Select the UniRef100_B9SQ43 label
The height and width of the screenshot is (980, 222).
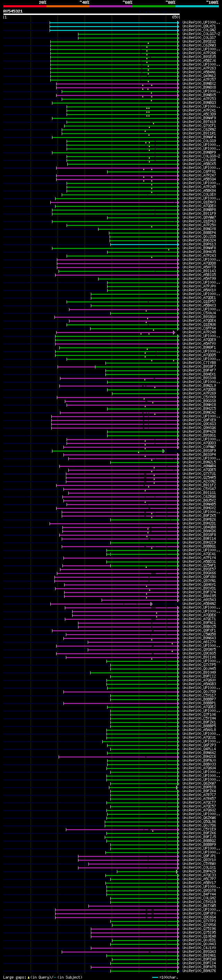coord(199,951)
